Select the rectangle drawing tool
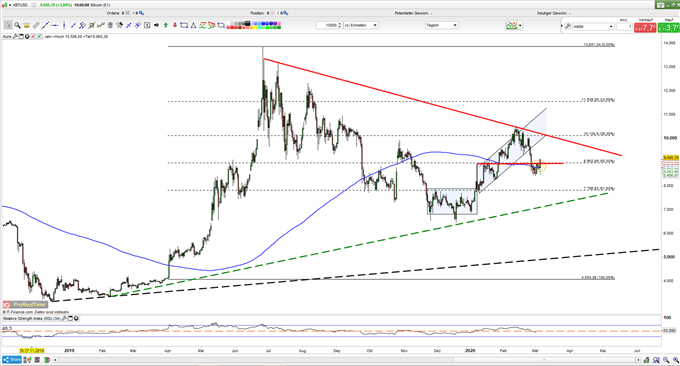The width and height of the screenshot is (680, 366). pyautogui.click(x=184, y=25)
